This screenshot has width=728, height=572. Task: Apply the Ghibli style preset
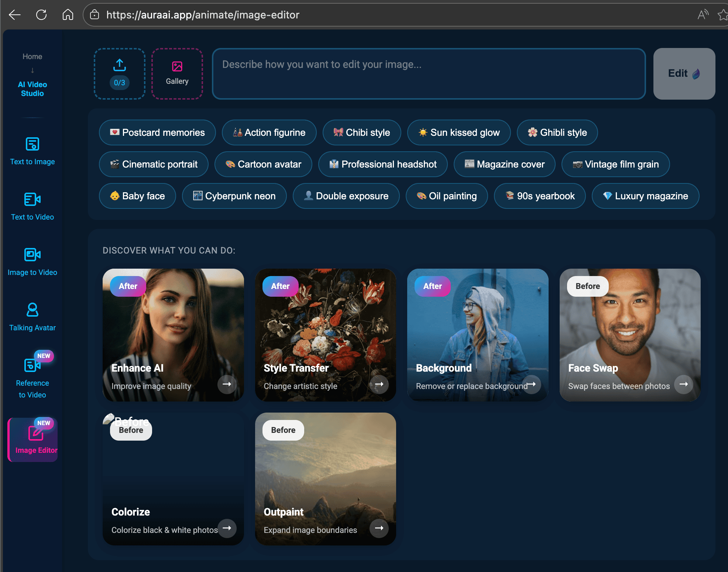(x=557, y=132)
